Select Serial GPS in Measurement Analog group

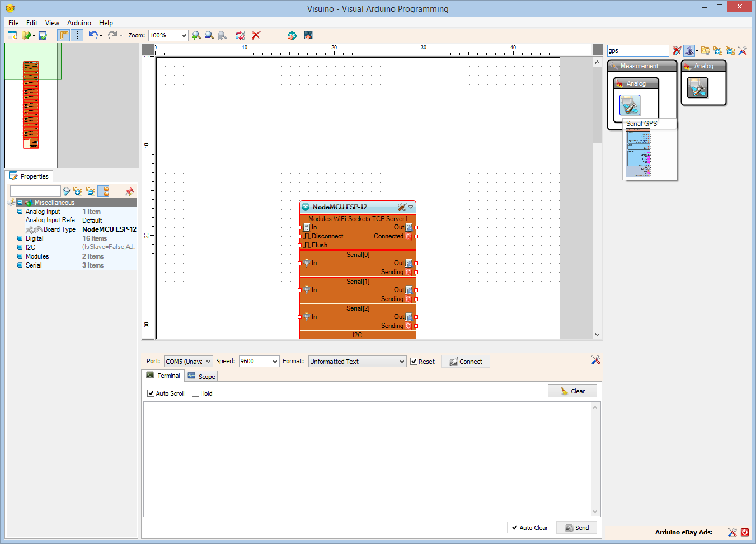tap(630, 105)
